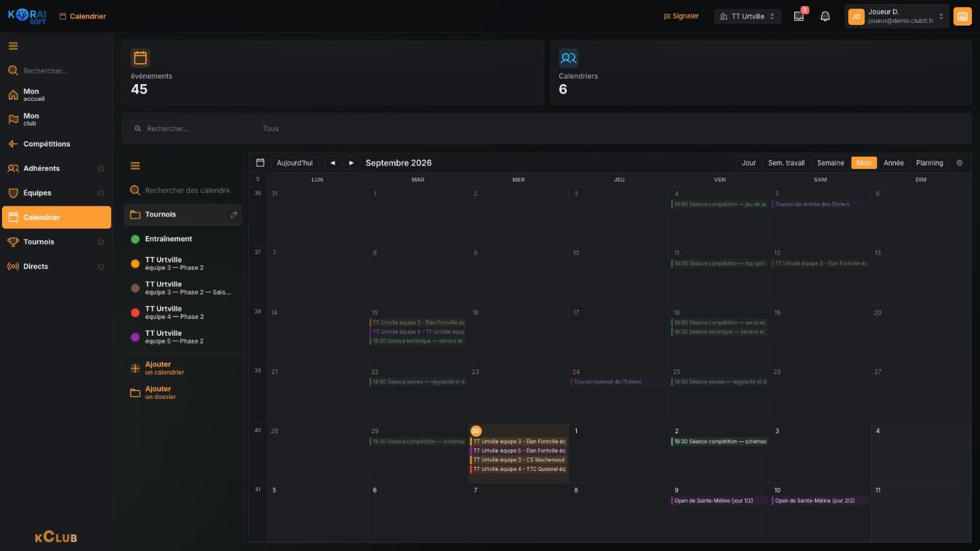
Task: Open the inbox icon with badge
Action: pyautogui.click(x=799, y=16)
